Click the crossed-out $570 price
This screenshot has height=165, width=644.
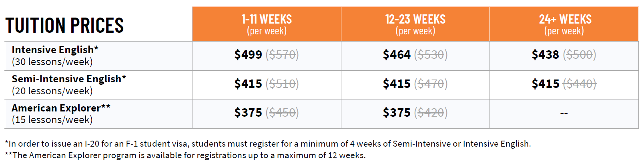pyautogui.click(x=282, y=55)
